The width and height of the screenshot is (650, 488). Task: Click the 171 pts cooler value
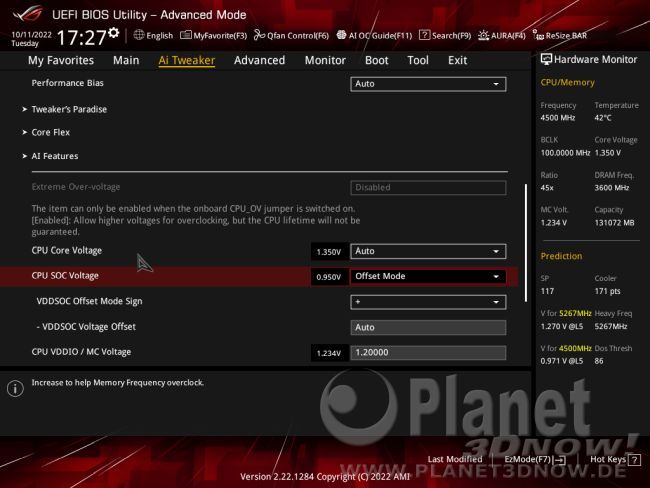[607, 291]
